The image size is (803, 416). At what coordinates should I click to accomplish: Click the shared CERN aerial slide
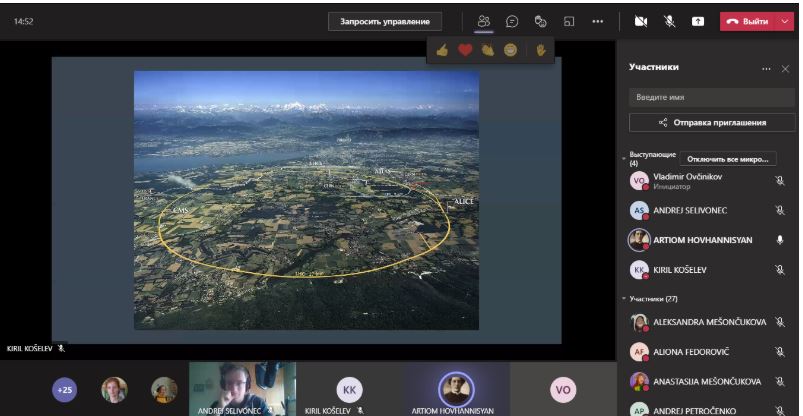tap(306, 200)
